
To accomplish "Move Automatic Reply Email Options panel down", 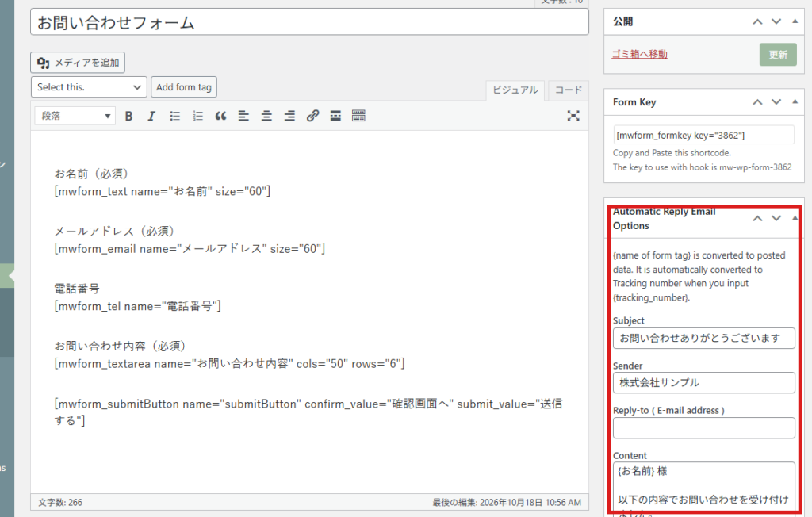I will point(776,219).
